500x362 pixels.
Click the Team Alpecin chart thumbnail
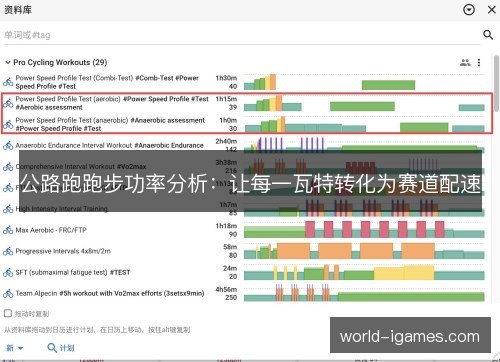(364, 293)
